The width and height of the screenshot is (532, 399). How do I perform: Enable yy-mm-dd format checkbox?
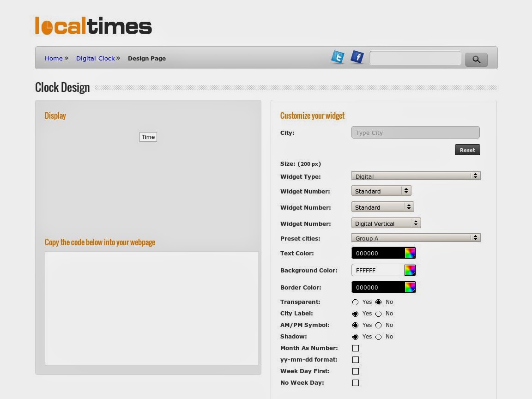click(x=356, y=360)
